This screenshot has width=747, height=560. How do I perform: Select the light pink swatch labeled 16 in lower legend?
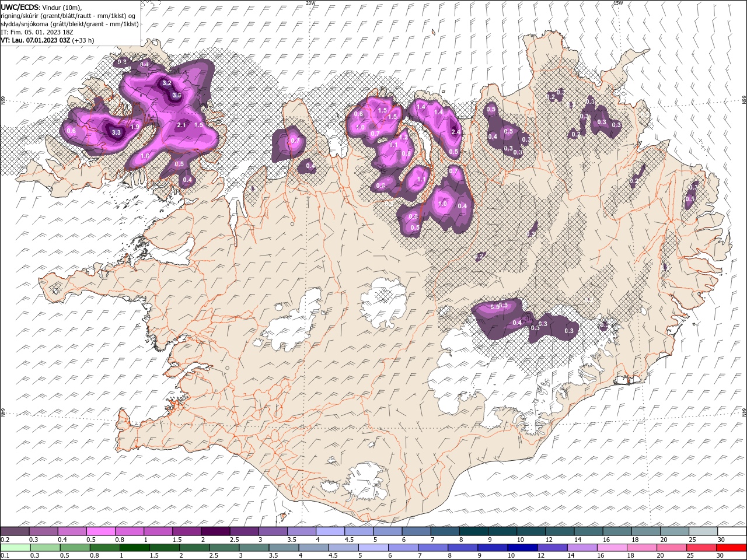pos(612,548)
